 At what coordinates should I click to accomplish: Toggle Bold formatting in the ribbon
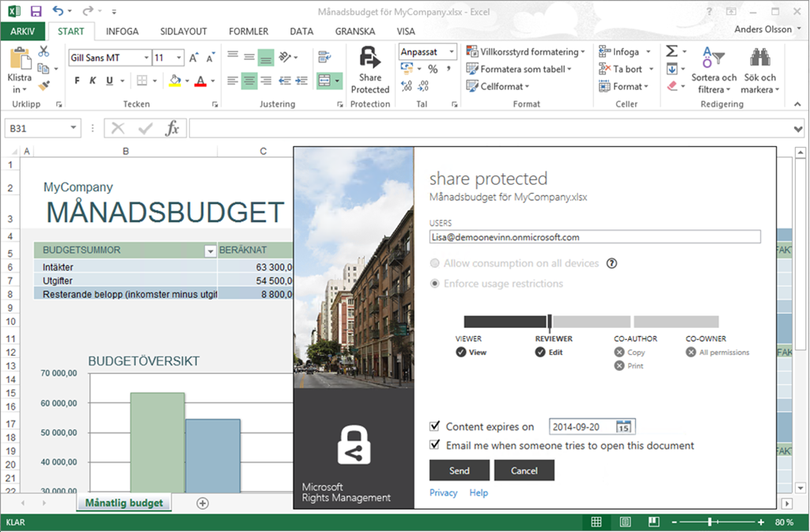(x=78, y=81)
